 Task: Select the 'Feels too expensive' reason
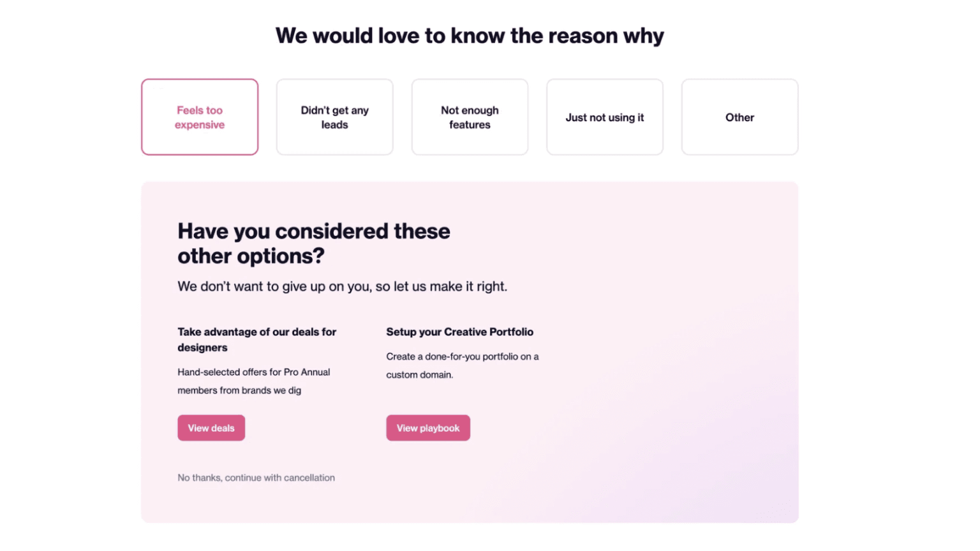point(200,117)
